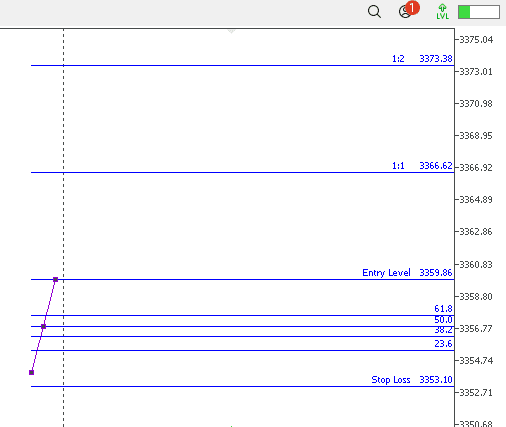Click the 1:2 target label 3373.38
The height and width of the screenshot is (427, 506).
[422, 59]
